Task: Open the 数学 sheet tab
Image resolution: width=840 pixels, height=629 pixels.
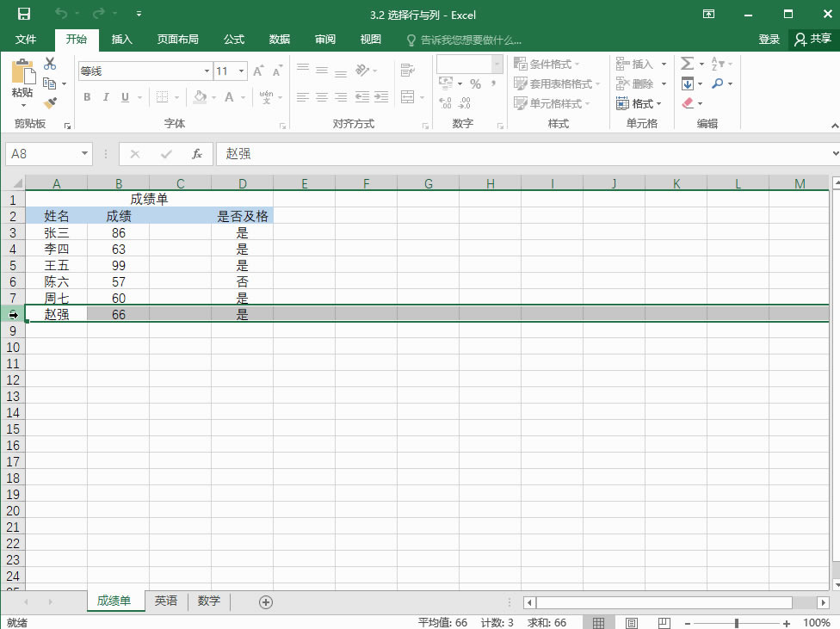Action: [208, 601]
